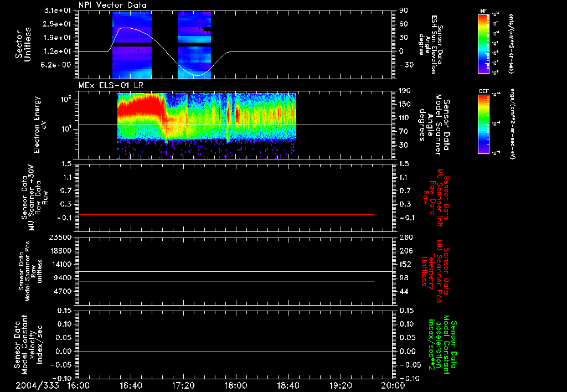Click the 16:00 time axis label
The height and width of the screenshot is (392, 567).
coord(79,385)
